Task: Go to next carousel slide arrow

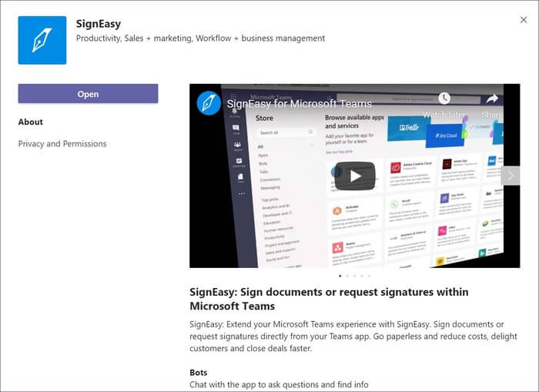Action: (x=511, y=176)
